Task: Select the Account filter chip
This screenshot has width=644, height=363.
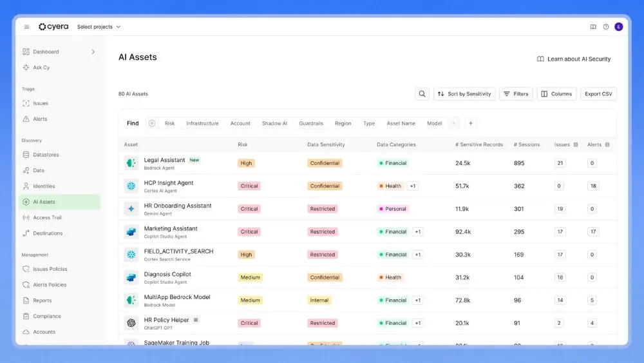Action: (240, 123)
